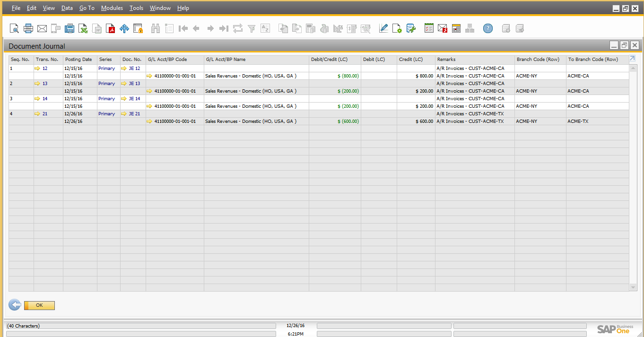Follow the link arrow beside JE 21
The height and width of the screenshot is (337, 644).
point(124,114)
